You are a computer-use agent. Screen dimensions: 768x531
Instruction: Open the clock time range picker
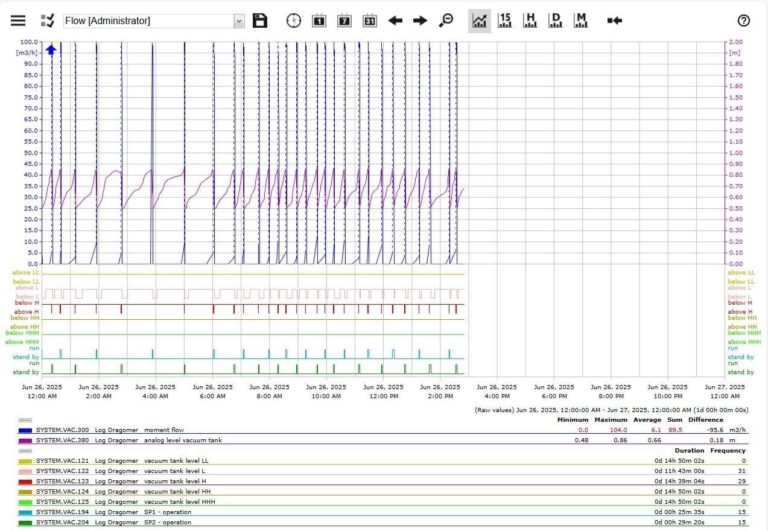(x=293, y=20)
